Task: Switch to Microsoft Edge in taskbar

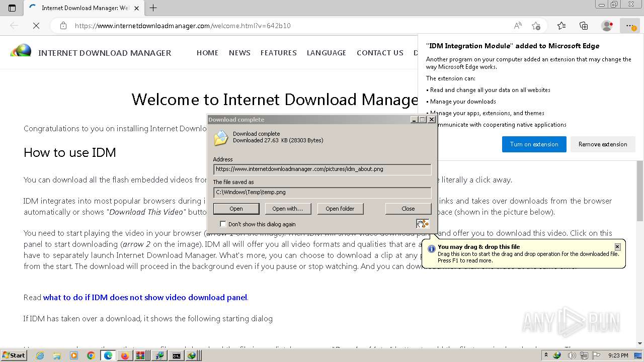Action: click(108, 355)
